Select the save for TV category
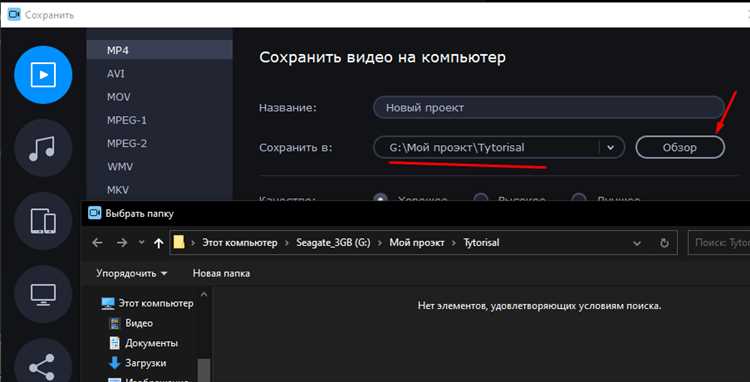Screen dimensions: 750x382 click(43, 294)
